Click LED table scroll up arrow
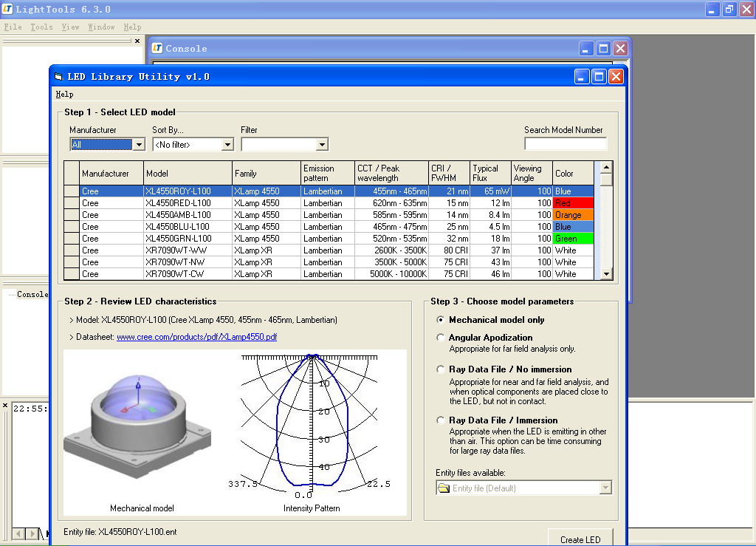 click(607, 168)
